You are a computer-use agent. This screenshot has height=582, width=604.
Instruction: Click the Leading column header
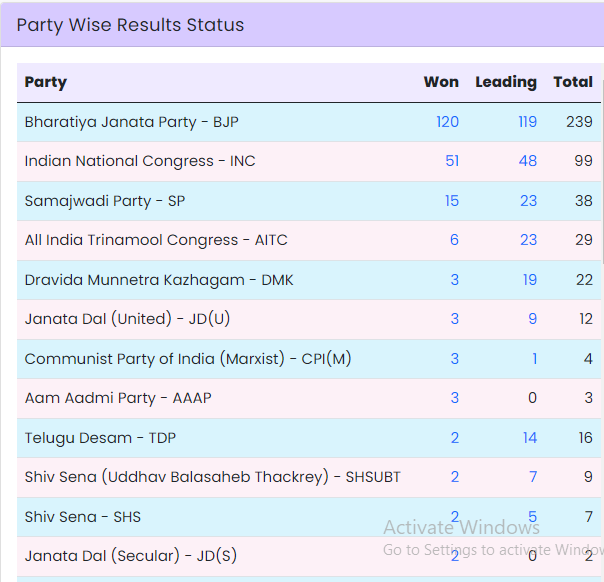(505, 82)
